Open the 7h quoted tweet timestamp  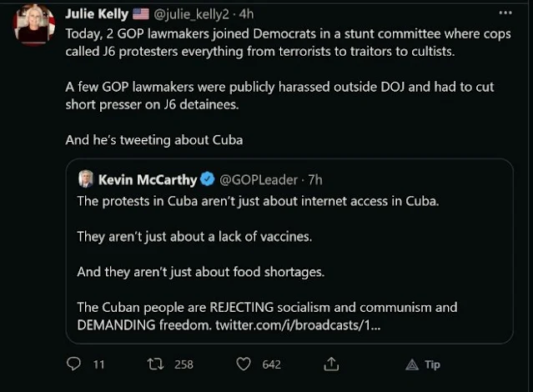pos(315,180)
